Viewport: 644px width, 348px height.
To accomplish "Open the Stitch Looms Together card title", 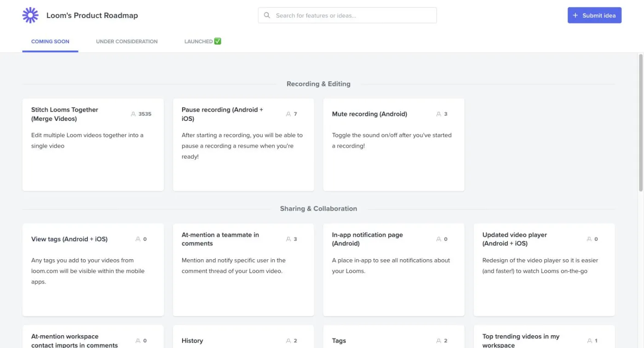I will pyautogui.click(x=65, y=114).
